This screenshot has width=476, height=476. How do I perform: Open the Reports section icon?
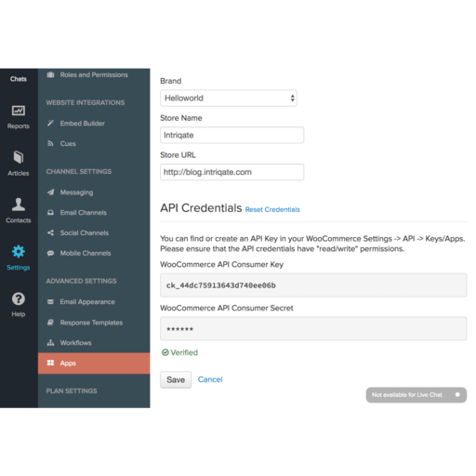[x=19, y=111]
